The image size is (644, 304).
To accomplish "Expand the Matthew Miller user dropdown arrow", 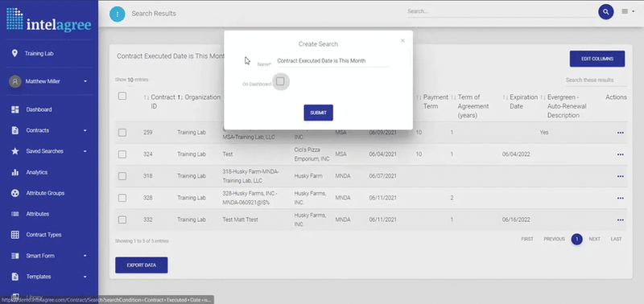I will pos(85,82).
